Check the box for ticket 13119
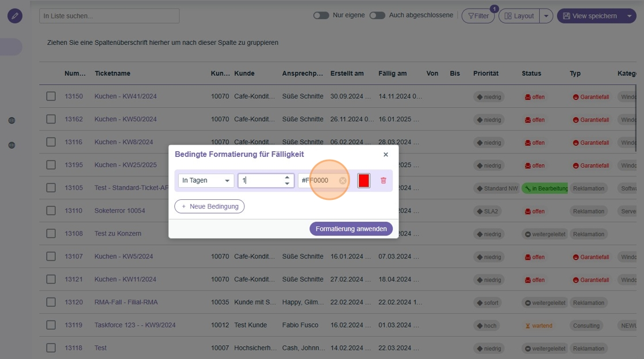Image resolution: width=644 pixels, height=359 pixels. point(51,325)
